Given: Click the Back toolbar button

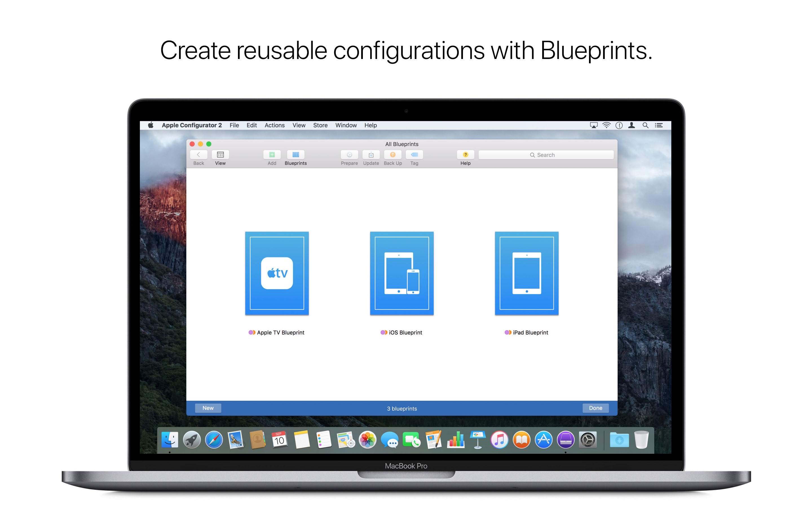Looking at the screenshot, I should point(198,155).
